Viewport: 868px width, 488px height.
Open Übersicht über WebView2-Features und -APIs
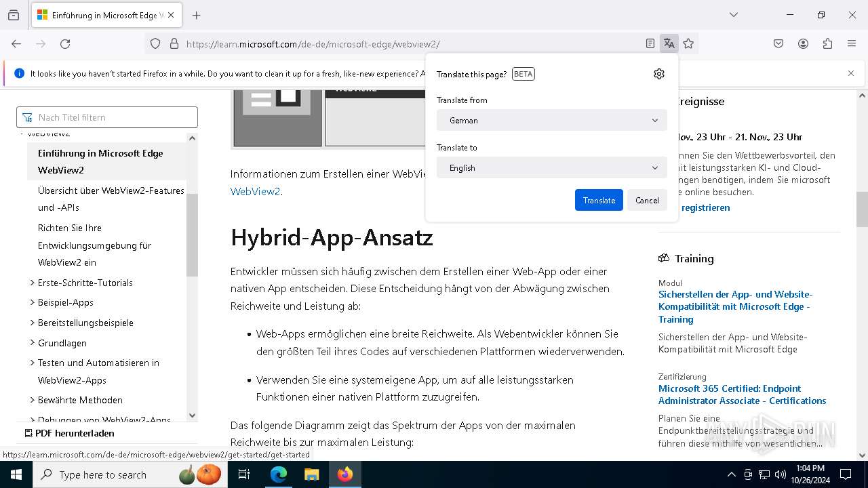click(x=111, y=199)
